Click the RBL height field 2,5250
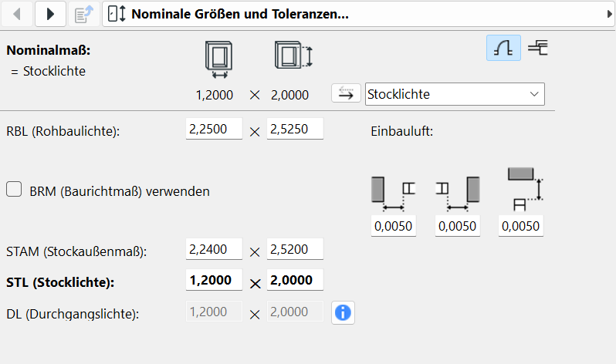The height and width of the screenshot is (364, 616). point(295,130)
